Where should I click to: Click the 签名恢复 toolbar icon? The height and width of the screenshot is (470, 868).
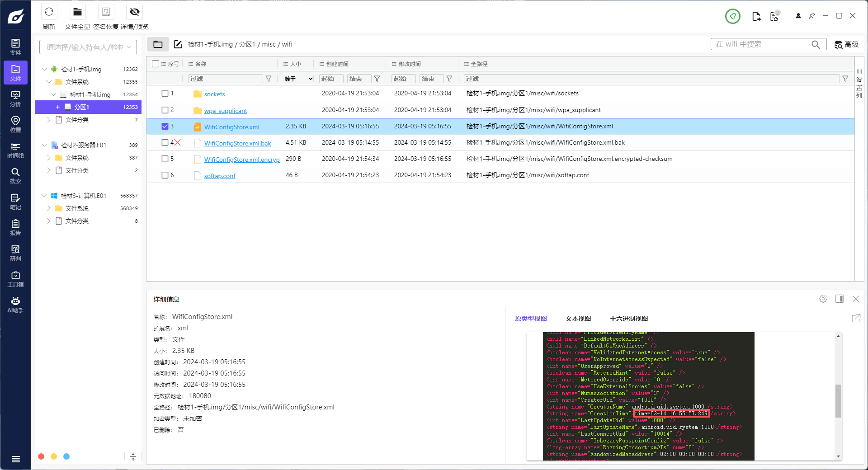pos(106,12)
